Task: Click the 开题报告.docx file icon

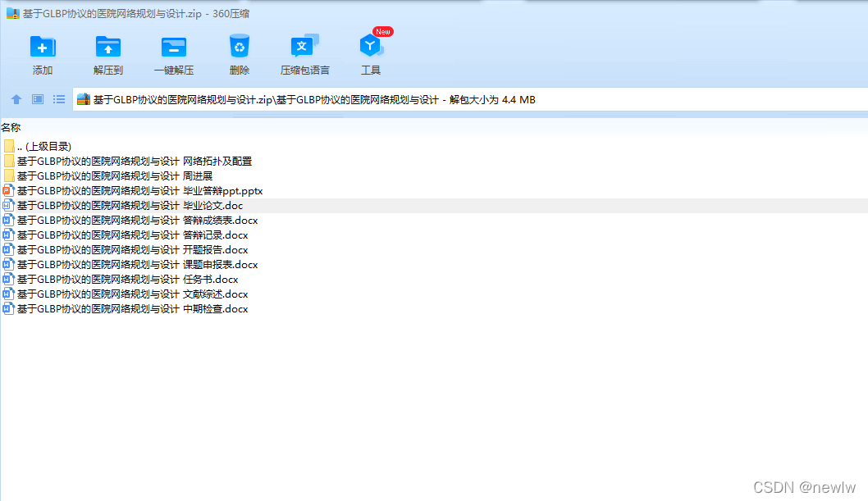Action: point(7,250)
